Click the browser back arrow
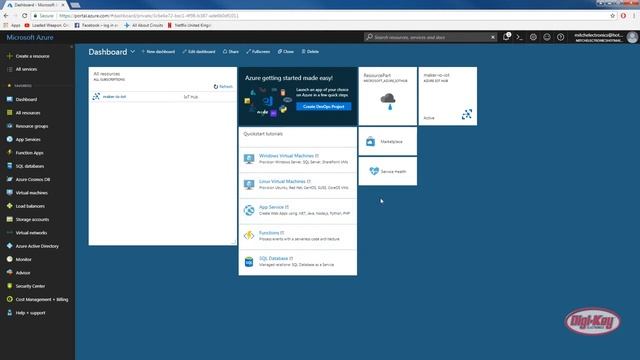Screen dimensions: 640x360 (x=6, y=16)
